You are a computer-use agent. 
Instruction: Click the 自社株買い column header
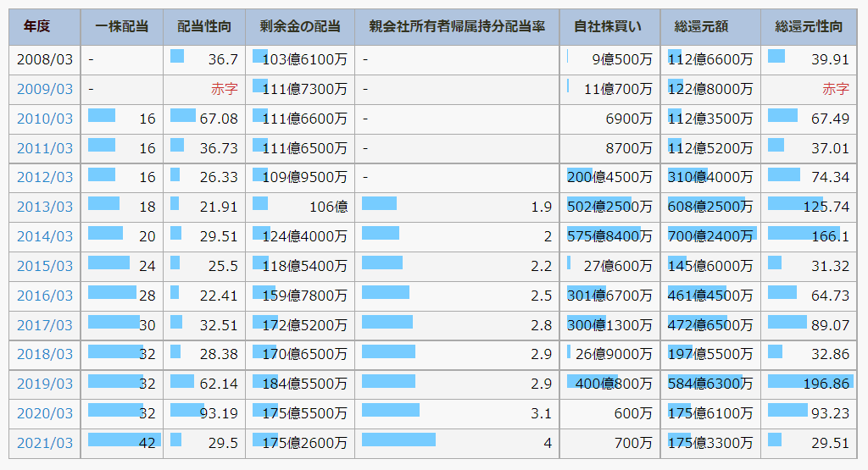coord(609,27)
